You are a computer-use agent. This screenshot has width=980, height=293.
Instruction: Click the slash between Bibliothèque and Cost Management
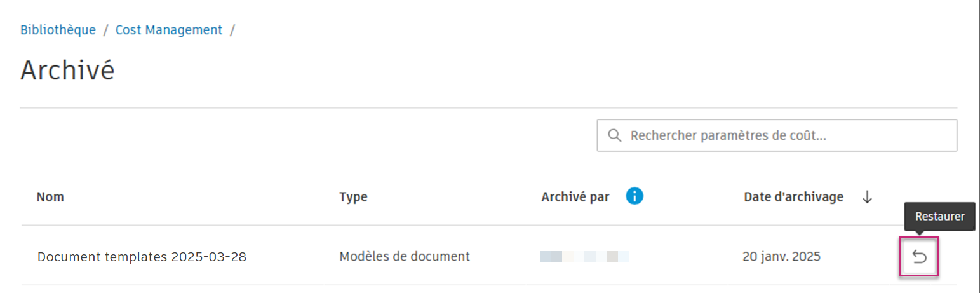[105, 30]
